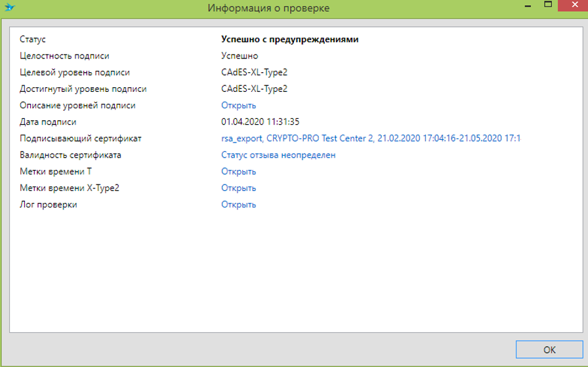588x367 pixels.
Task: Open the «Лог проверки» verification log
Action: [238, 204]
